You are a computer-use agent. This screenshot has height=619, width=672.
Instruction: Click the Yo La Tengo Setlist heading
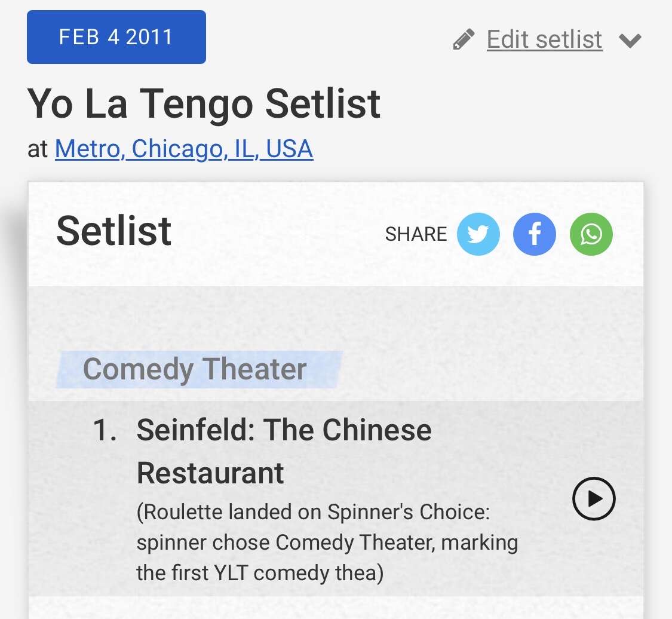coord(204,103)
